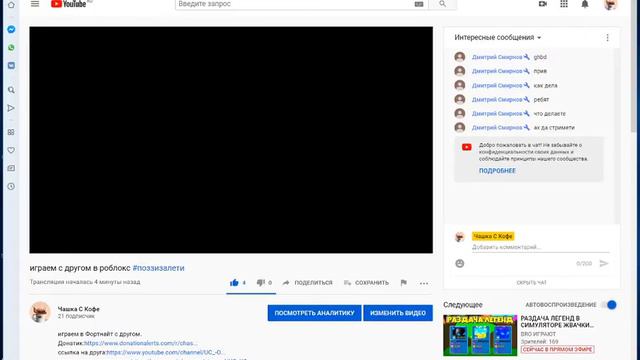Open the sidebar news icon
Screen dimensions: 640x360
[x=11, y=168]
